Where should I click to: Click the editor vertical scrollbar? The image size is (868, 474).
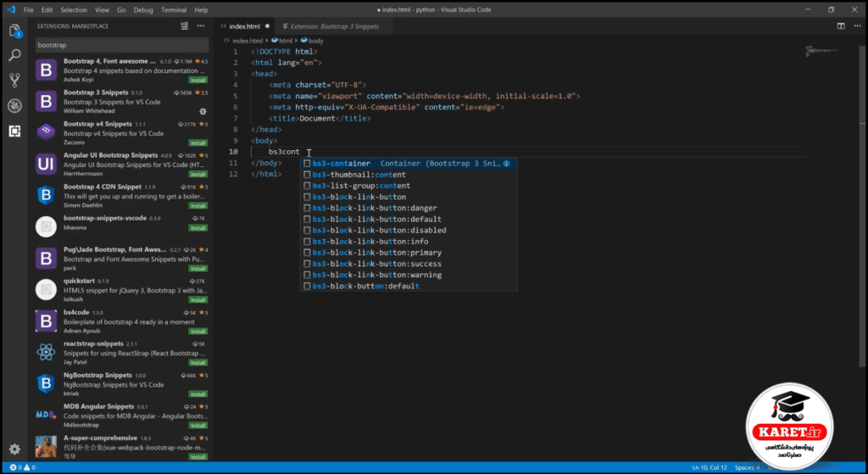coord(862,205)
